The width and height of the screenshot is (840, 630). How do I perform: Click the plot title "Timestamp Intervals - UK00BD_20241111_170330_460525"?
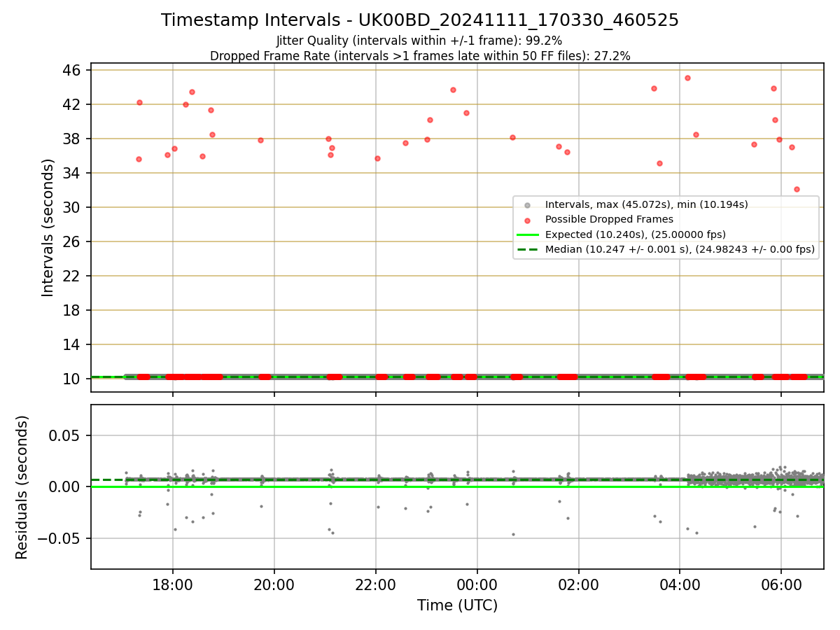(420, 20)
